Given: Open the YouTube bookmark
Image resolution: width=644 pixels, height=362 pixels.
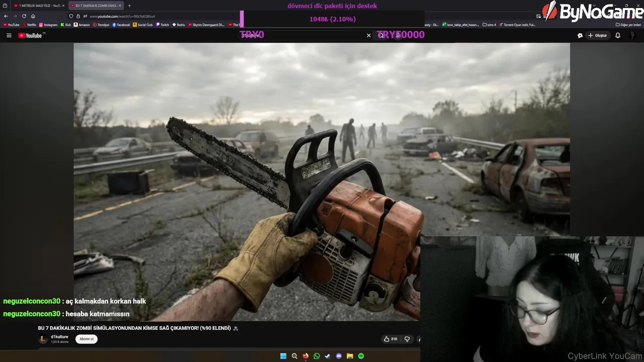Looking at the screenshot, I should click(11, 25).
